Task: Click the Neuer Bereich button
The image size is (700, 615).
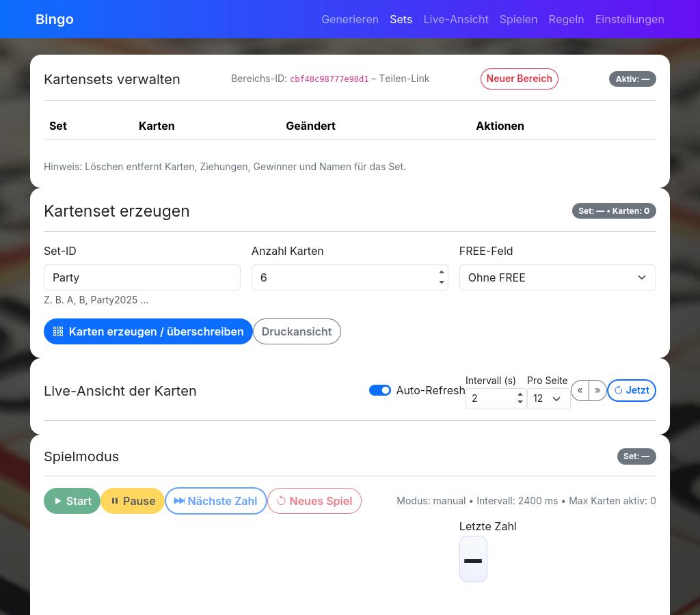Action: pyautogui.click(x=519, y=79)
